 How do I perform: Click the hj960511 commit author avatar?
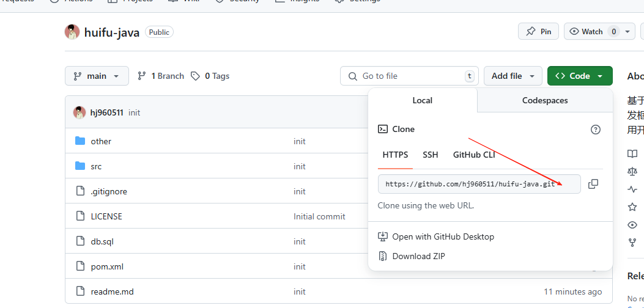pos(80,112)
